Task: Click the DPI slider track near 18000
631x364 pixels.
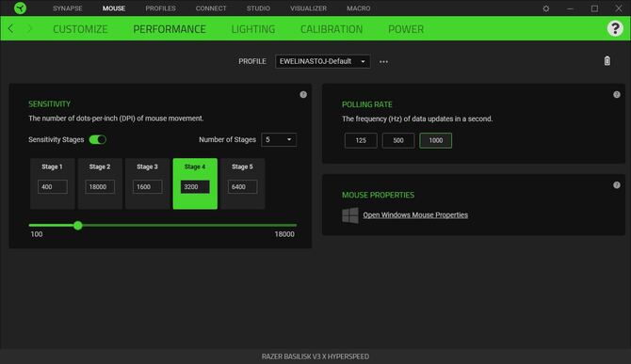Action: click(x=295, y=226)
